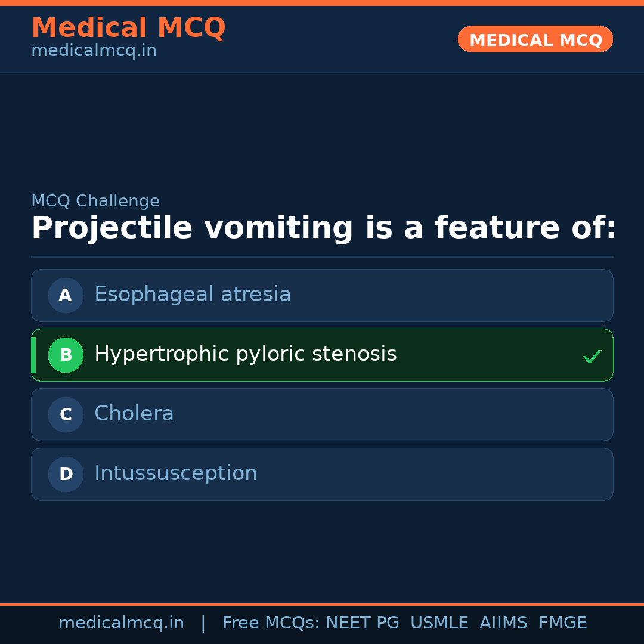Select the Intussusception answer option

click(176, 473)
